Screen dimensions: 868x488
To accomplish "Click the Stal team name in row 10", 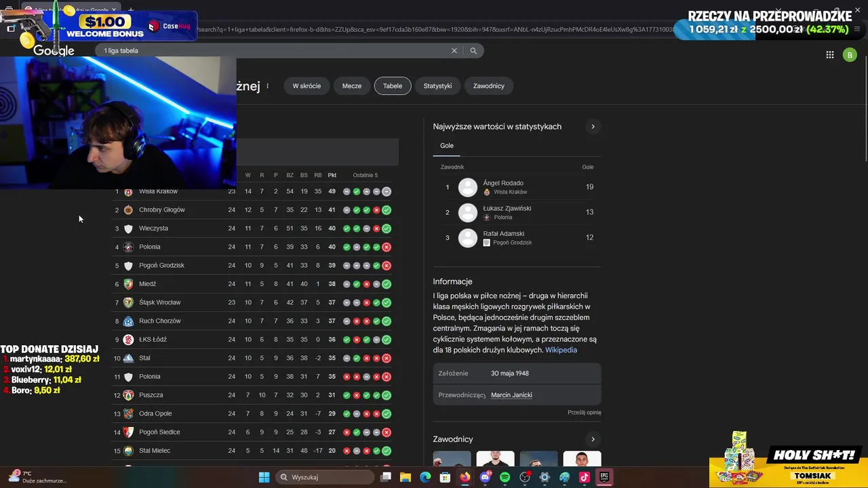I will click(x=144, y=358).
